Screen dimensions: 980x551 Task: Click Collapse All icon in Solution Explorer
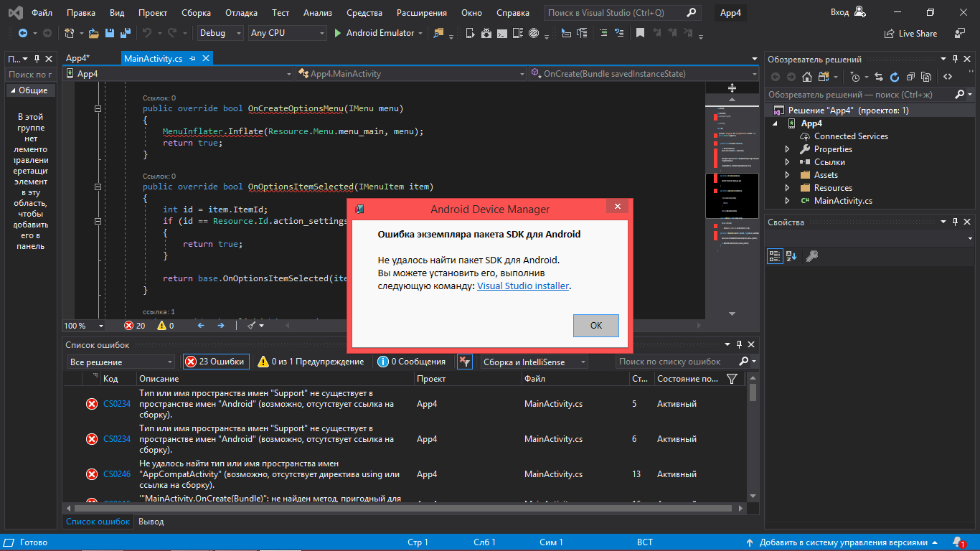(x=910, y=77)
